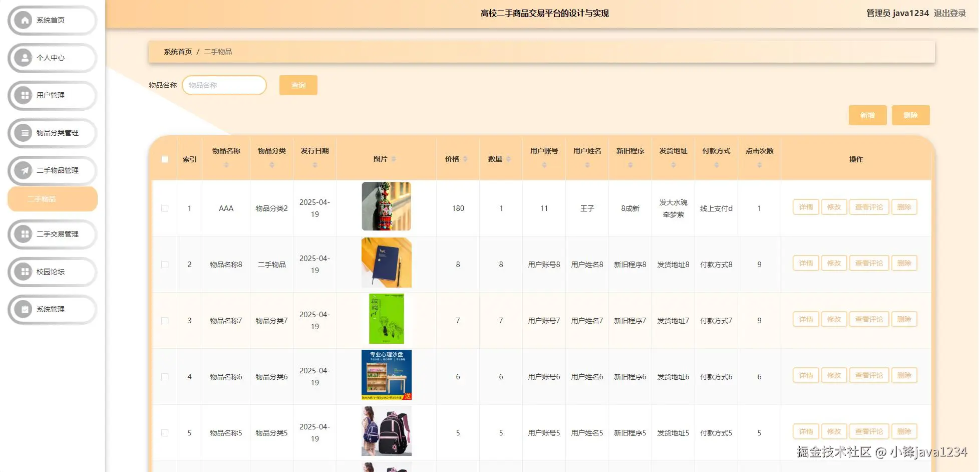Open 物品分类管理 in the sidebar
Screen dimensions: 980x472
coord(52,133)
